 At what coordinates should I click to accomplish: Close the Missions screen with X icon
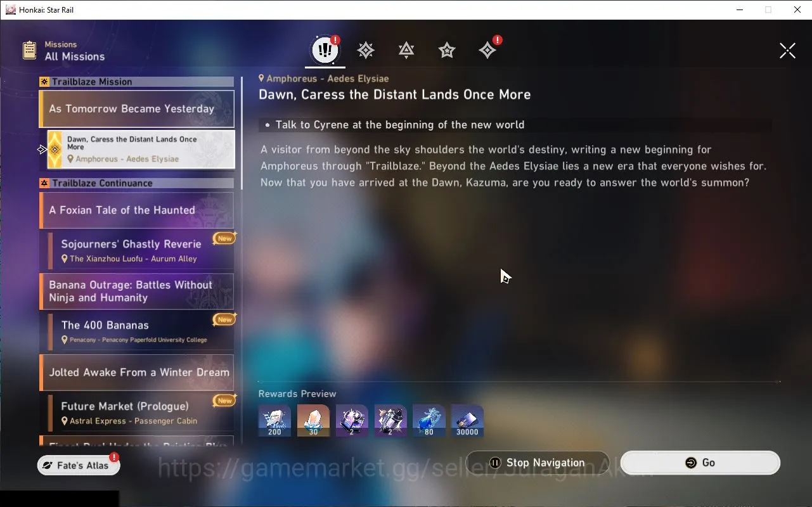pyautogui.click(x=787, y=51)
